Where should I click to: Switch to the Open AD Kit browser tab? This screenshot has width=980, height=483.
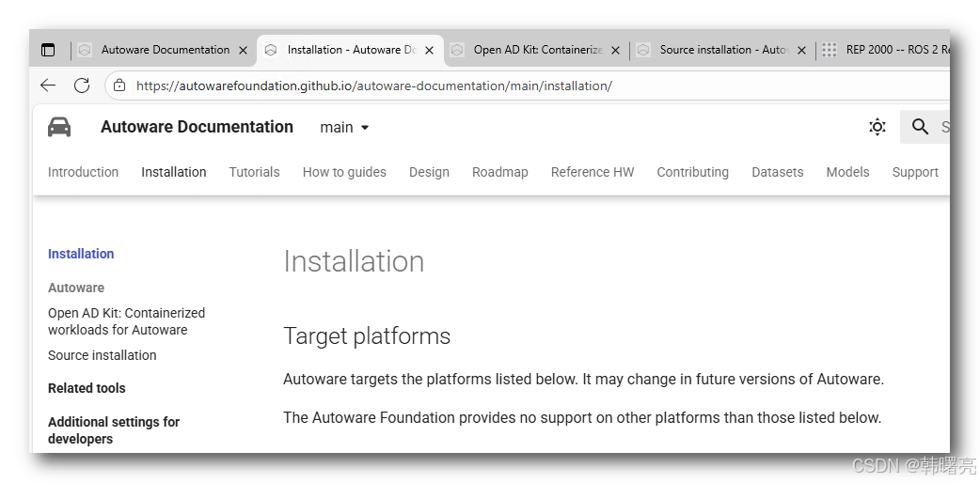(x=537, y=50)
